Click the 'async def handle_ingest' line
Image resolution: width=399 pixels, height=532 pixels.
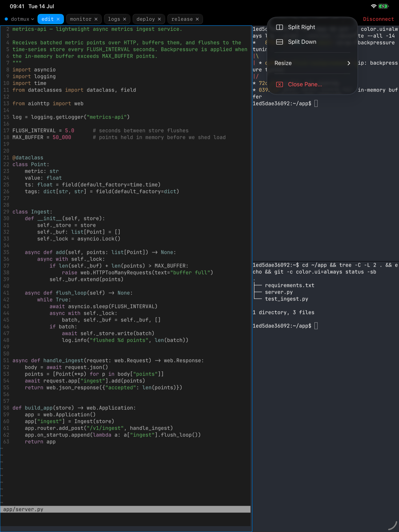(108, 360)
